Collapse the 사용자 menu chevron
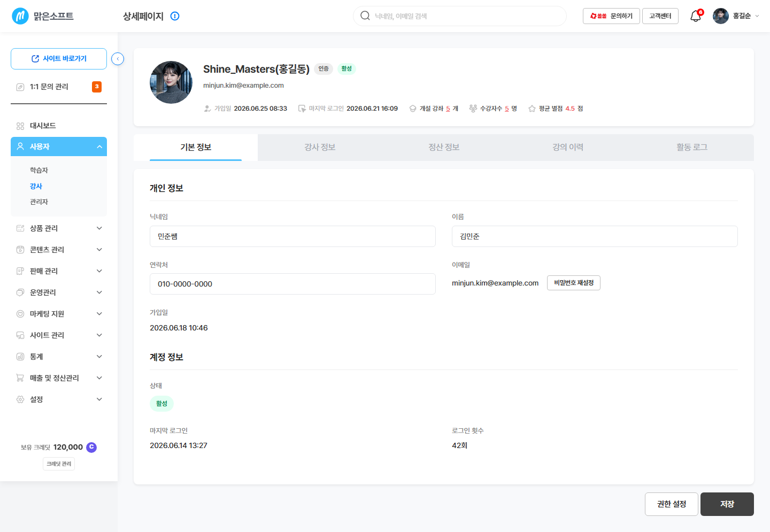The height and width of the screenshot is (532, 770). (x=99, y=147)
